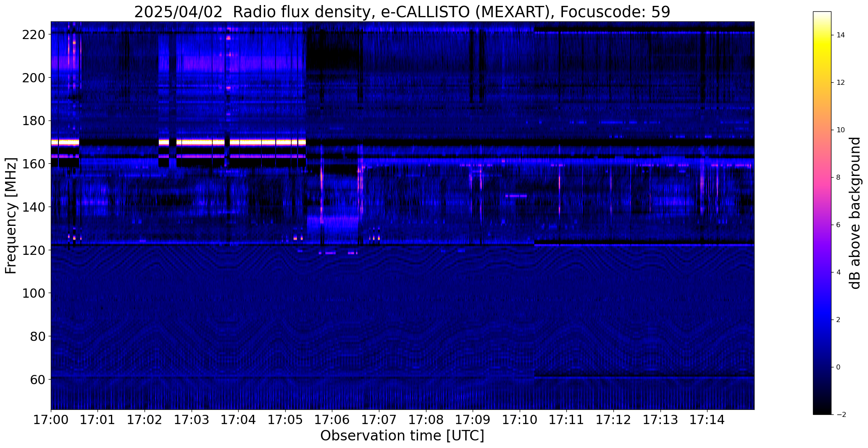Click the 60 frequency tick label
Screen dimensions: 868x448
pyautogui.click(x=37, y=379)
